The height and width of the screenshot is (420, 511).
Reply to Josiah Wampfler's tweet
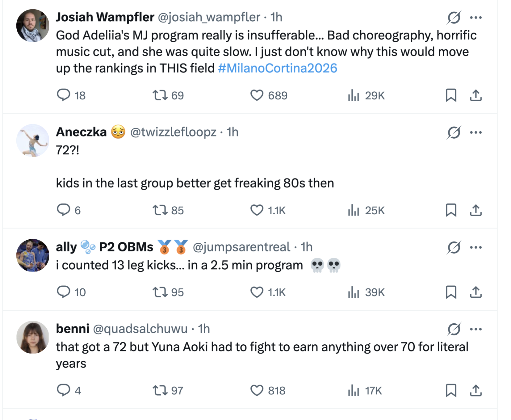tap(64, 95)
